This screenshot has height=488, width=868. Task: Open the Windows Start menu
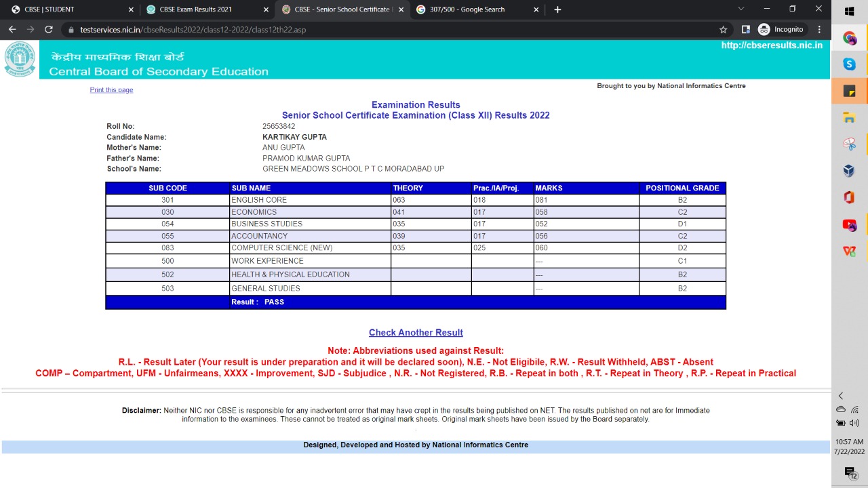(x=849, y=11)
